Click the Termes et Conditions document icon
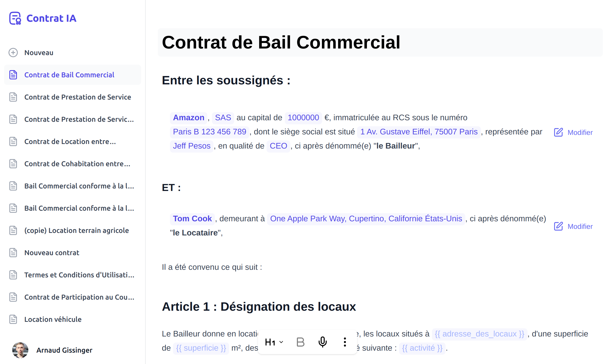 [x=13, y=275]
